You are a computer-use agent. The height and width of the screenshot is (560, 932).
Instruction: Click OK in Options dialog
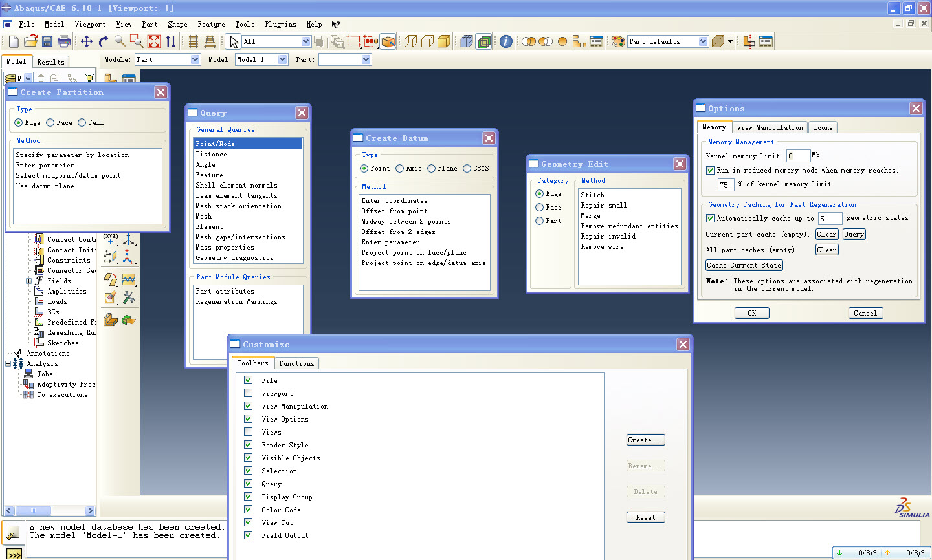[x=751, y=313]
